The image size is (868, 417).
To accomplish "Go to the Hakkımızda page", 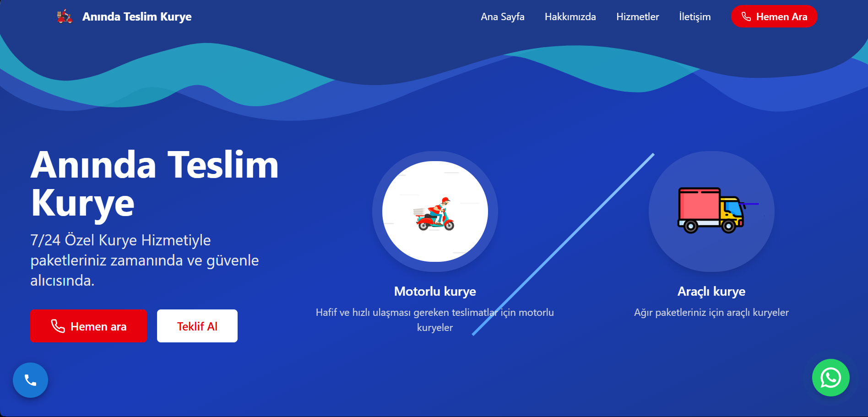I will coord(570,17).
